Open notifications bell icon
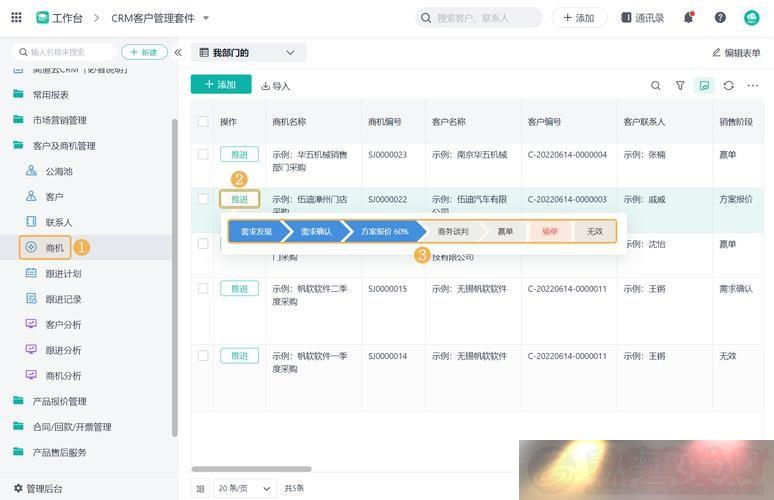This screenshot has height=500, width=774. pos(688,18)
